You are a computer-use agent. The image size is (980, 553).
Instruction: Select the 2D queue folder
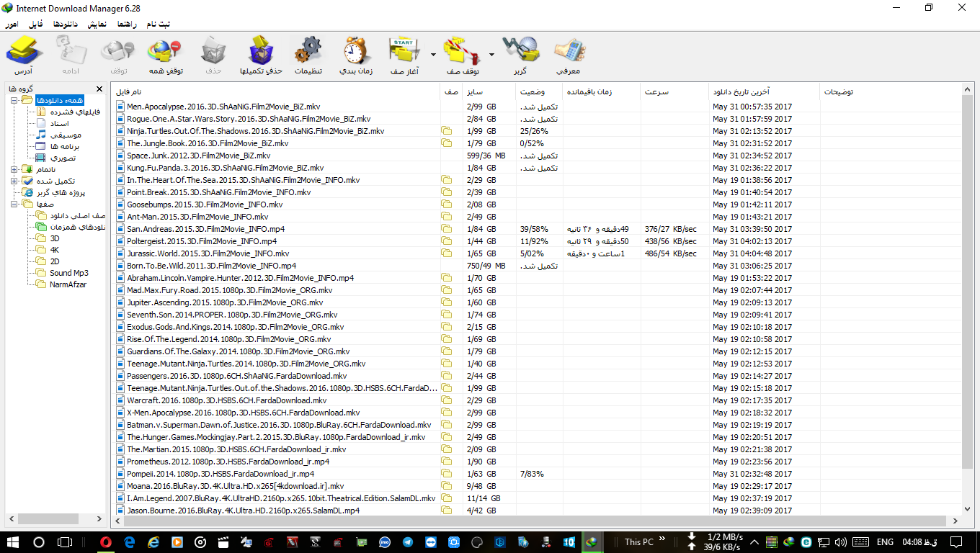pos(55,261)
